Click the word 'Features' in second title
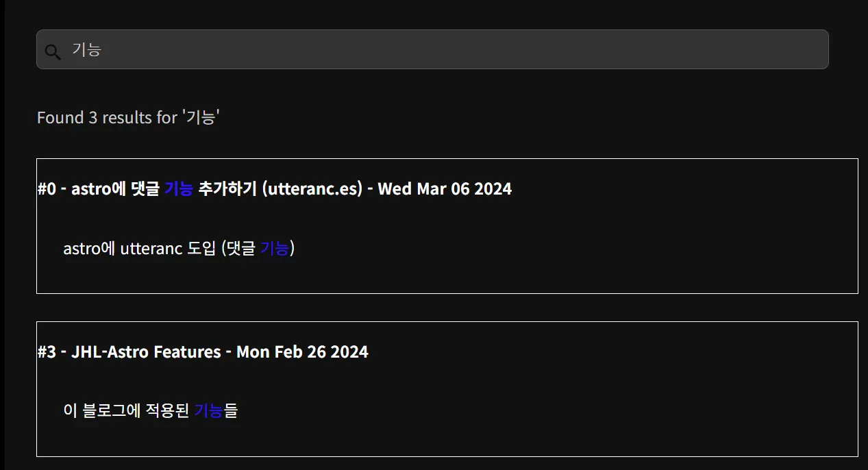 tap(186, 352)
